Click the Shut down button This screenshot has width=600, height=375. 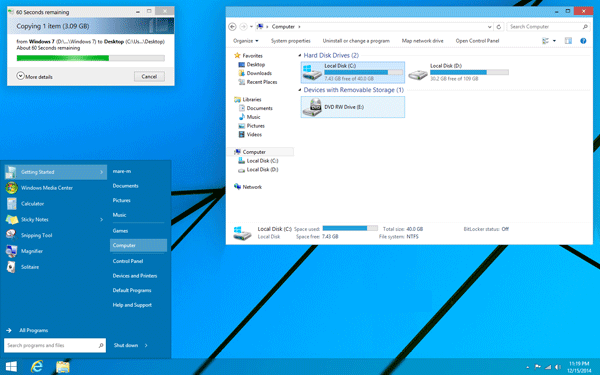click(126, 346)
